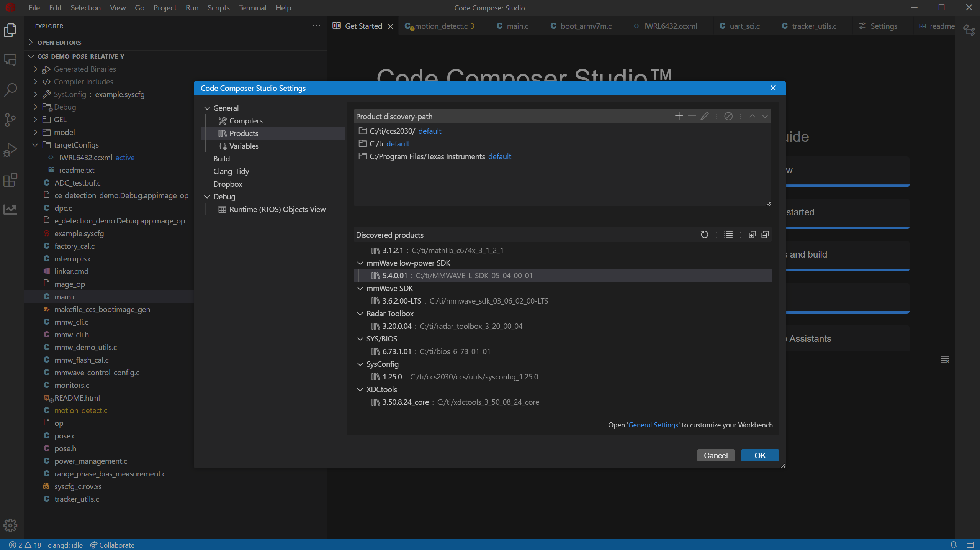
Task: Open the File menu
Action: [x=34, y=8]
